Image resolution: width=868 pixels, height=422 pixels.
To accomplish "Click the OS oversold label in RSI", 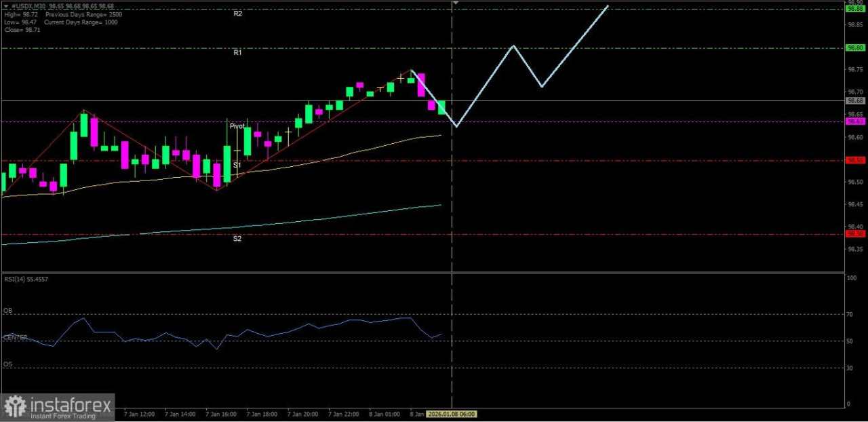I will click(x=7, y=364).
